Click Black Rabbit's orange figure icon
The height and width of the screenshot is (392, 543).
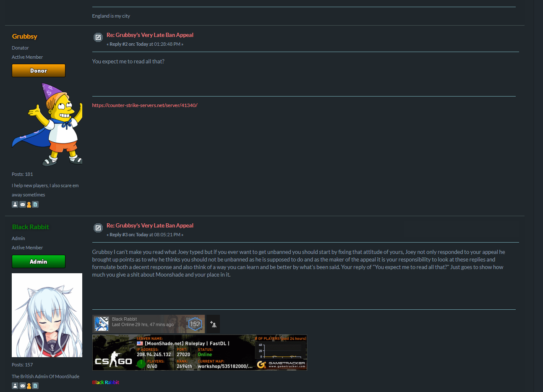[29, 386]
